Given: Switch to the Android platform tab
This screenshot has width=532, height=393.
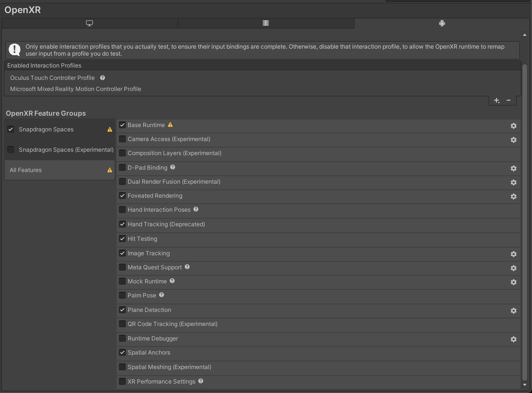Looking at the screenshot, I should pos(442,23).
